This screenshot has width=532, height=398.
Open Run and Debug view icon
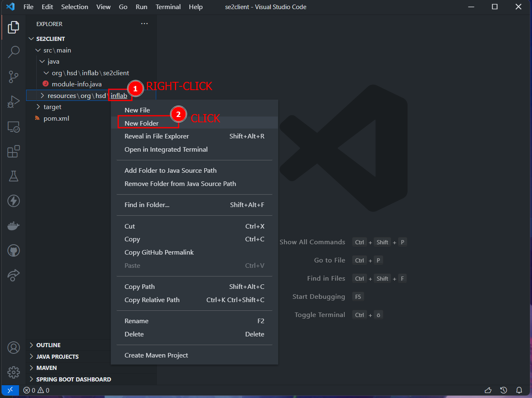click(14, 102)
